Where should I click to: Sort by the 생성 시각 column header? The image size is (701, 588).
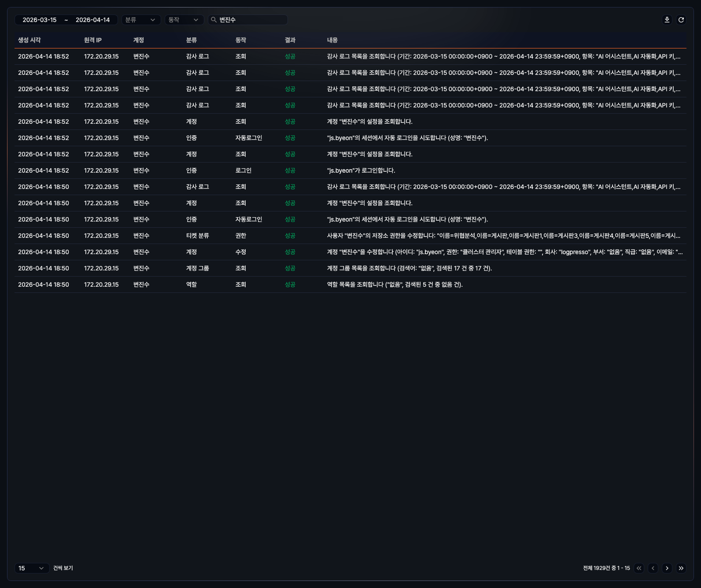pyautogui.click(x=29, y=40)
